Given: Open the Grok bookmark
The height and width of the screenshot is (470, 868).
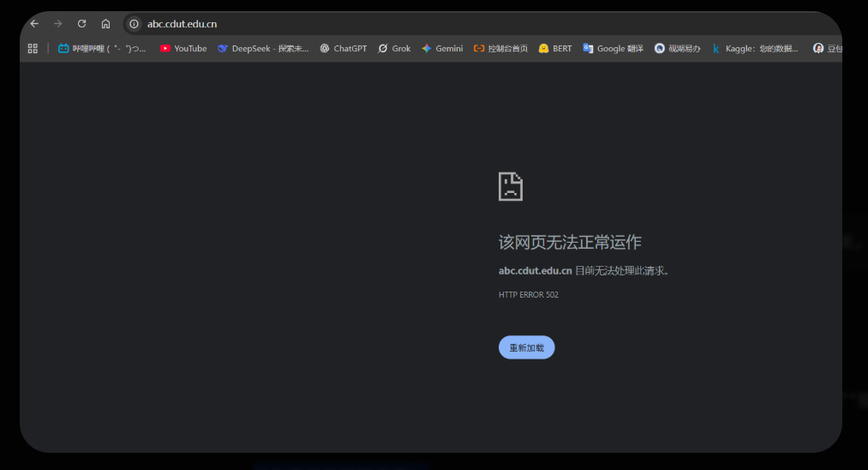Looking at the screenshot, I should pos(394,49).
